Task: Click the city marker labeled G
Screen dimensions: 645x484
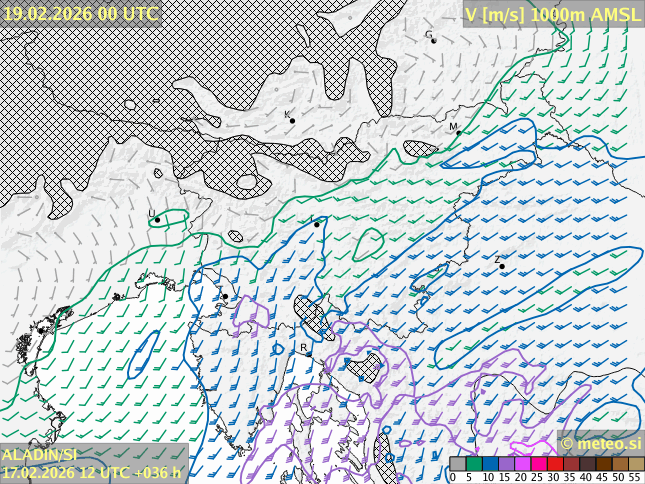Action: (x=433, y=40)
